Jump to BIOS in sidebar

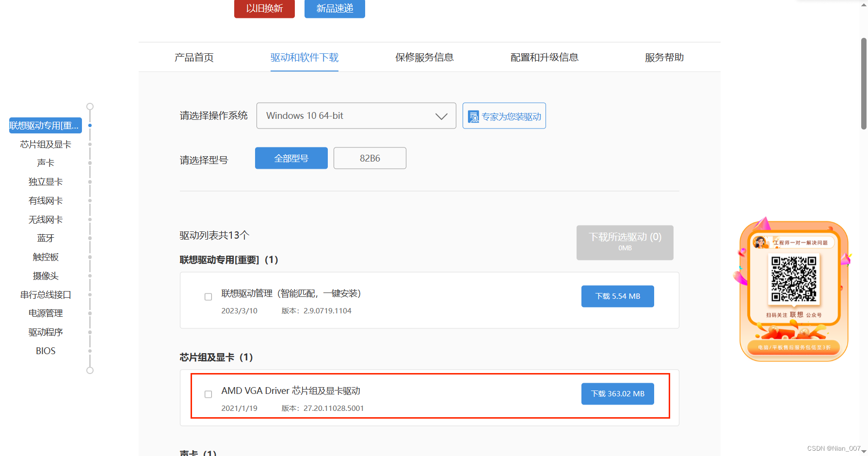[x=46, y=351]
